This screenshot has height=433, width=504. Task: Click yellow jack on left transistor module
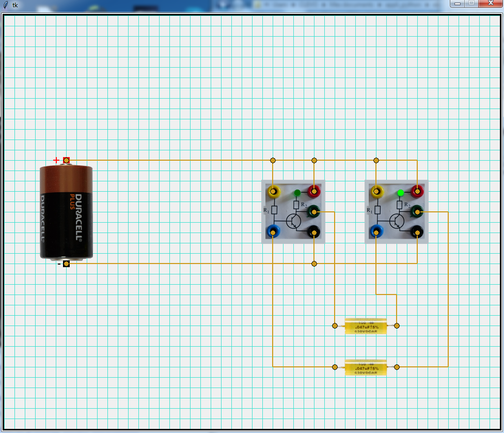273,192
